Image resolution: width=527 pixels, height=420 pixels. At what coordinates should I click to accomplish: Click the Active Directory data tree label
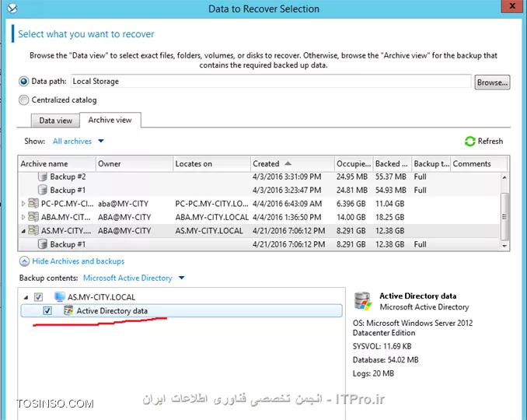[112, 310]
